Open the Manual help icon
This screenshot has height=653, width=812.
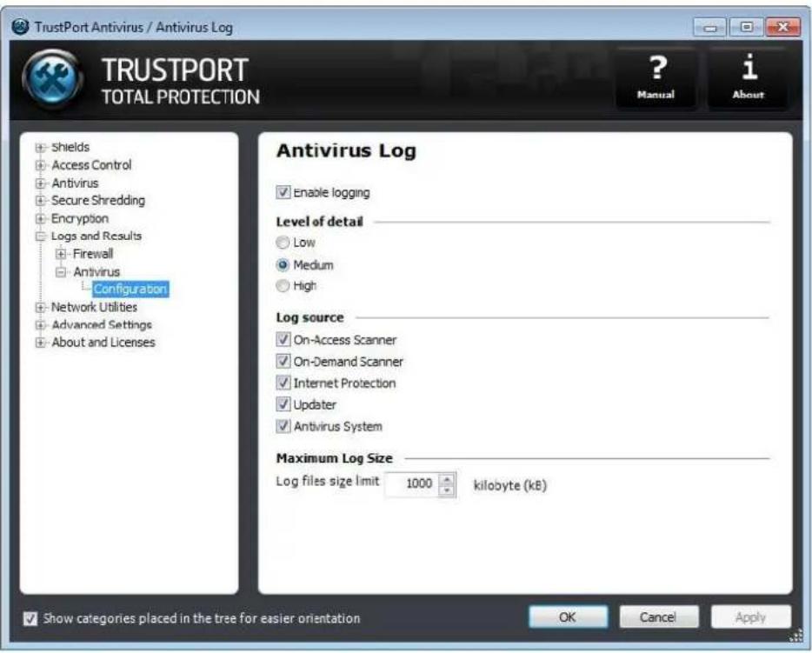[x=656, y=77]
